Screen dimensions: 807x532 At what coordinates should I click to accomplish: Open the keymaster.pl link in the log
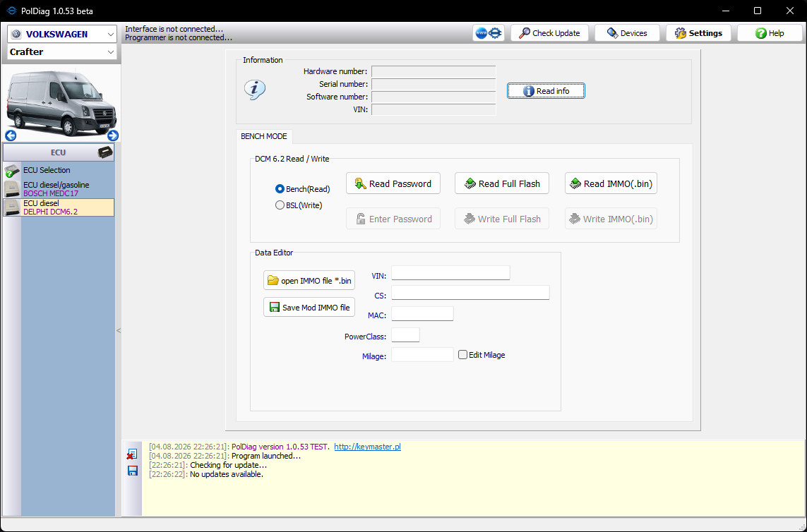click(367, 447)
